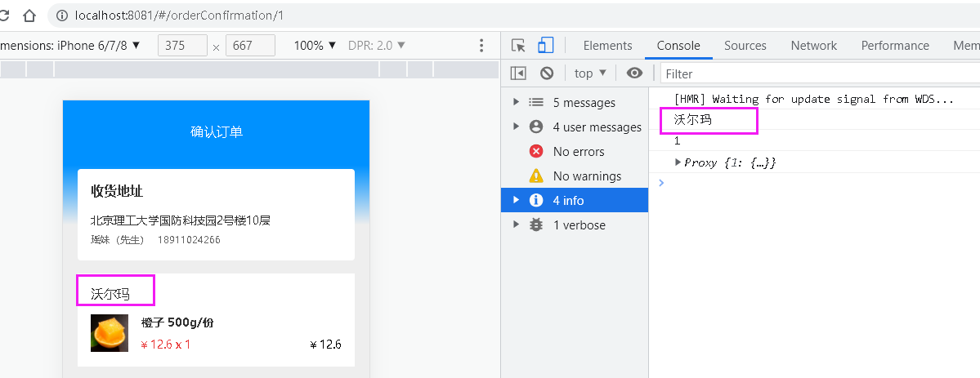Screen dimensions: 980x378
Task: Click the address 北京理工大学国防科技园2号楼10层
Action: tap(180, 220)
